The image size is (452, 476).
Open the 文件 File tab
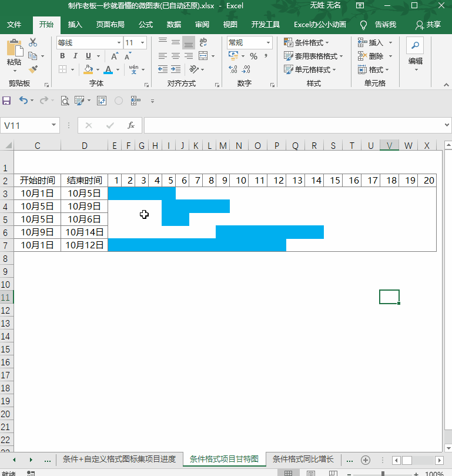point(14,25)
